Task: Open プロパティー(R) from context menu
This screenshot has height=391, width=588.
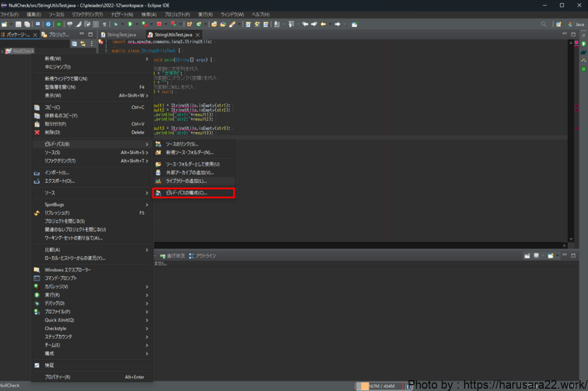Action: pos(57,377)
